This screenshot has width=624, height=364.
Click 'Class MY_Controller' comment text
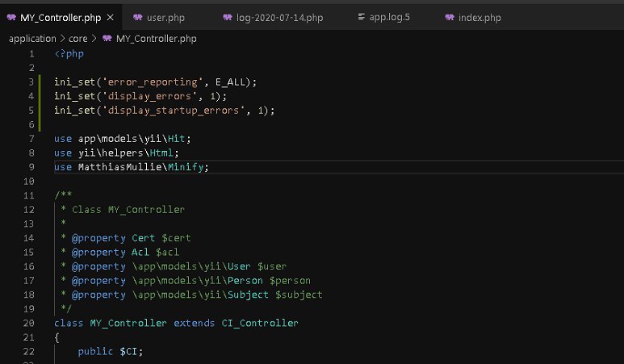128,210
